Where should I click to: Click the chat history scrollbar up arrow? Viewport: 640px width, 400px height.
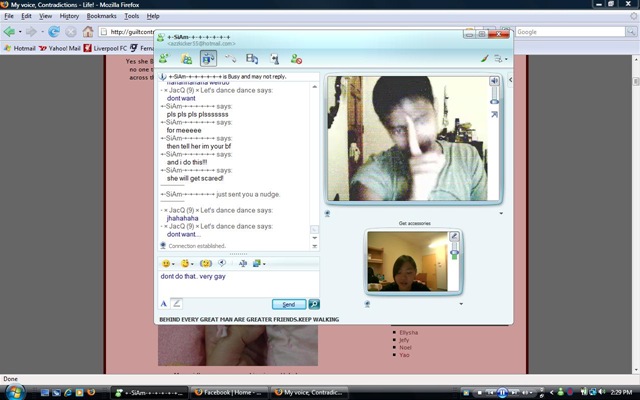314,87
